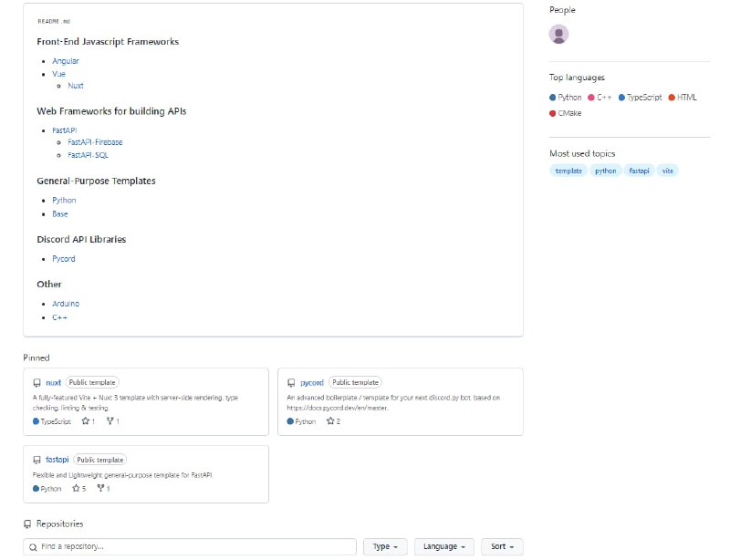Open the Sort dropdown

coord(502,546)
